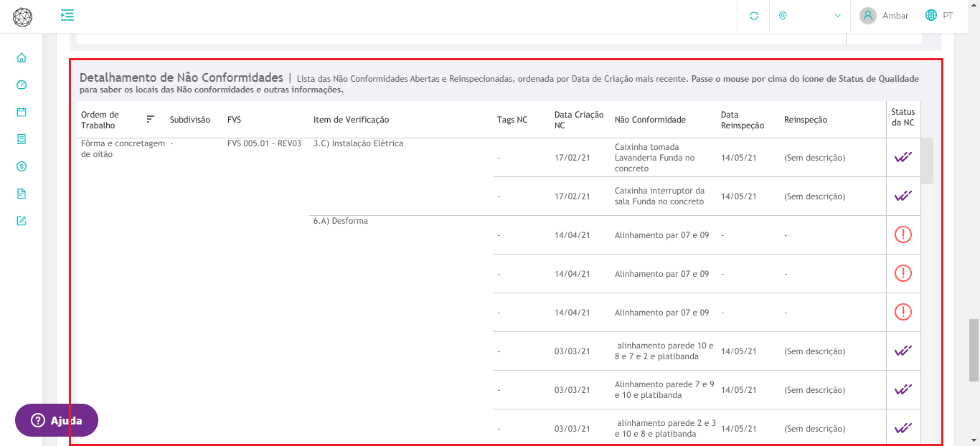Click Caixinha interruptor da sala Funda no concreto text
Viewport: 980px width, 446px height.
[660, 196]
